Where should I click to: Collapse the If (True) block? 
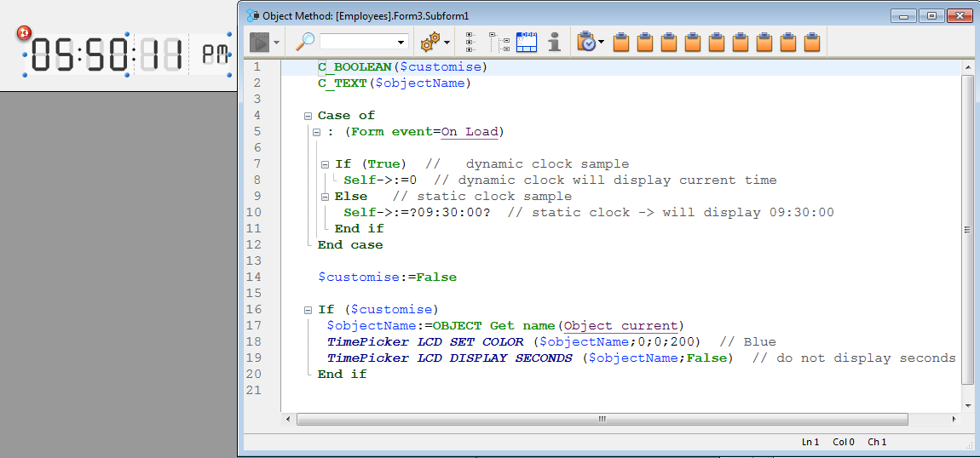point(325,164)
